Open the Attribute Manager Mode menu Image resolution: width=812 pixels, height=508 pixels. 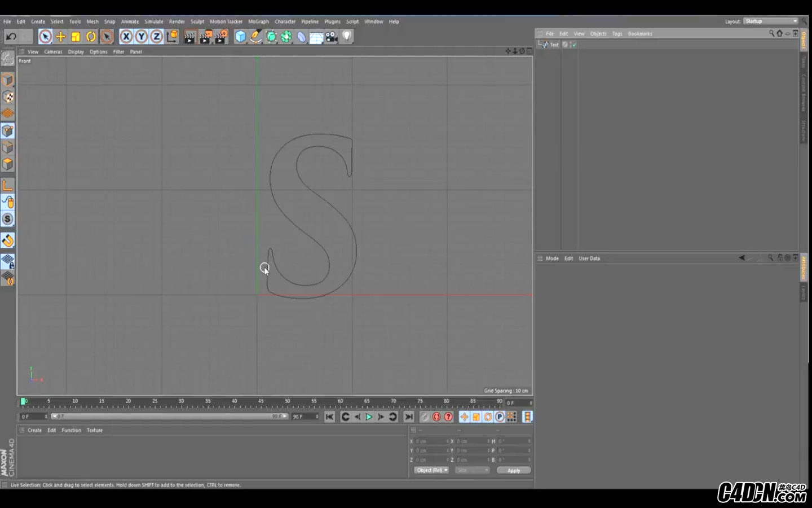552,259
